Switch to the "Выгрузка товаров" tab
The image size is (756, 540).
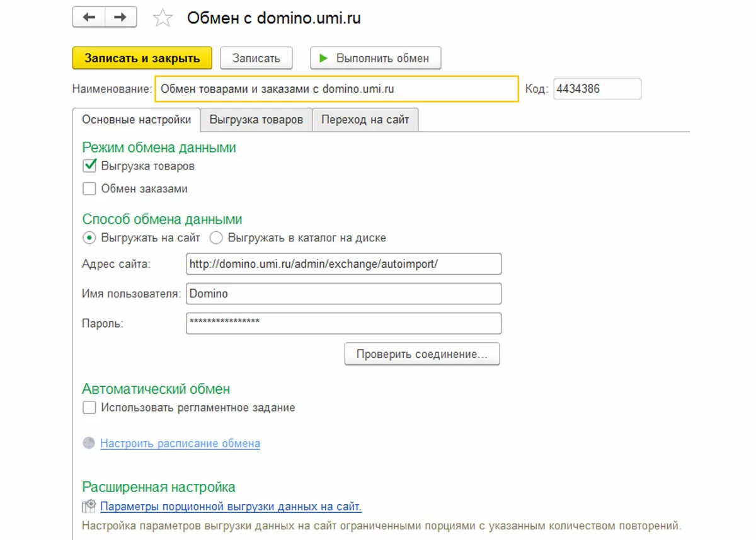pyautogui.click(x=256, y=120)
